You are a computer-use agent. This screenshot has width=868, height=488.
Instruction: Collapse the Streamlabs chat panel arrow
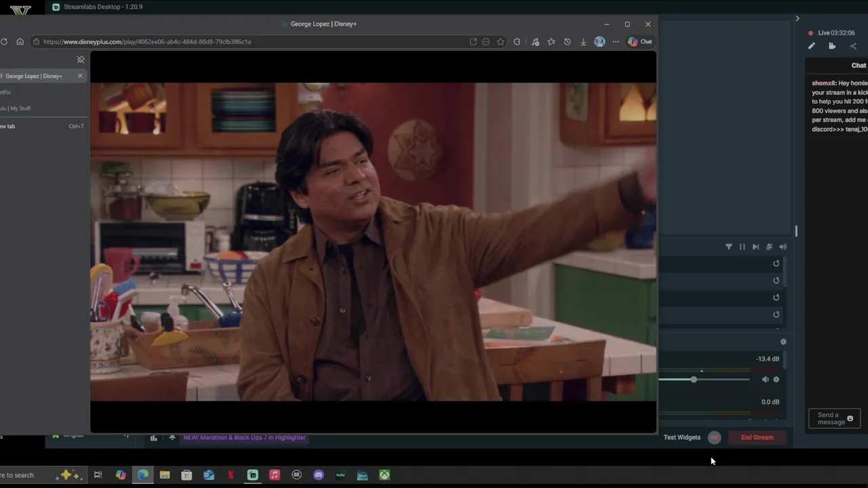pos(797,18)
